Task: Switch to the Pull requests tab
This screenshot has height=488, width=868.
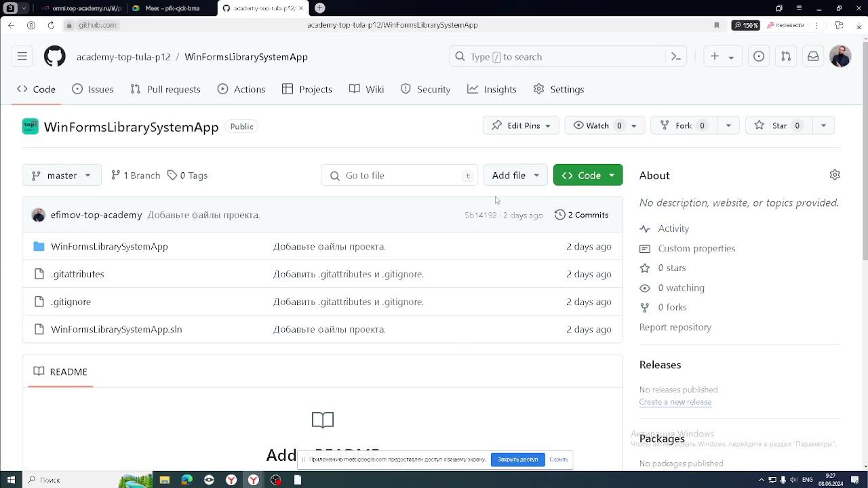Action: 165,89
